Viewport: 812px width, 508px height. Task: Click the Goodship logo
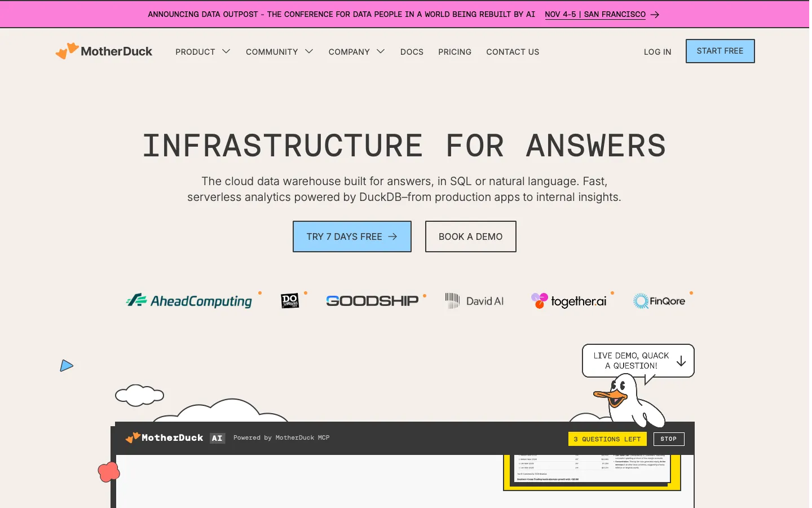click(x=372, y=301)
